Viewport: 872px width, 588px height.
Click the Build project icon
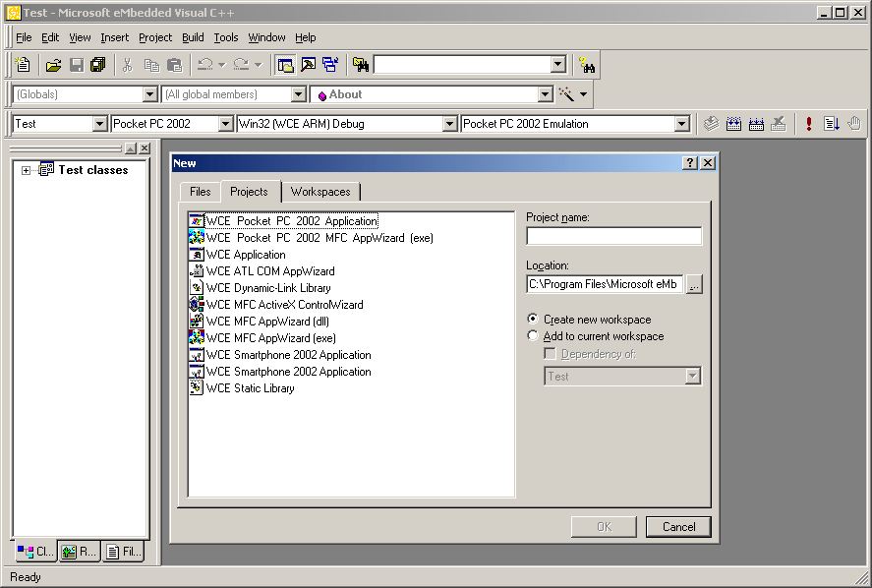733,124
